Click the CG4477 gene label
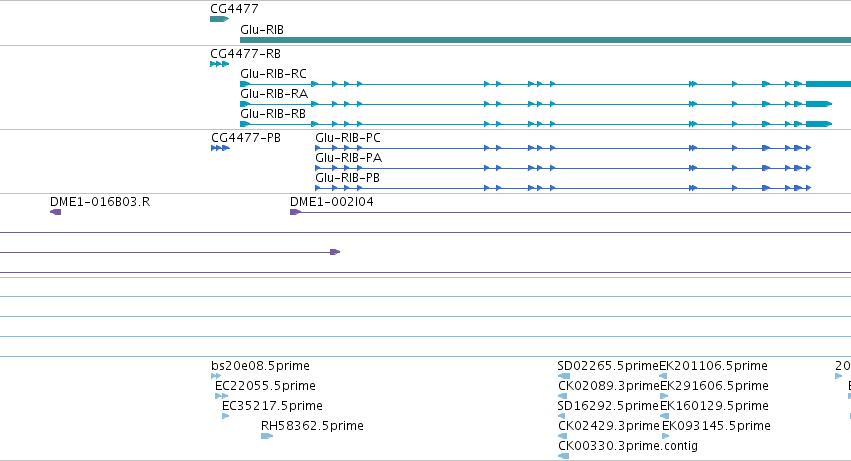 [x=234, y=9]
